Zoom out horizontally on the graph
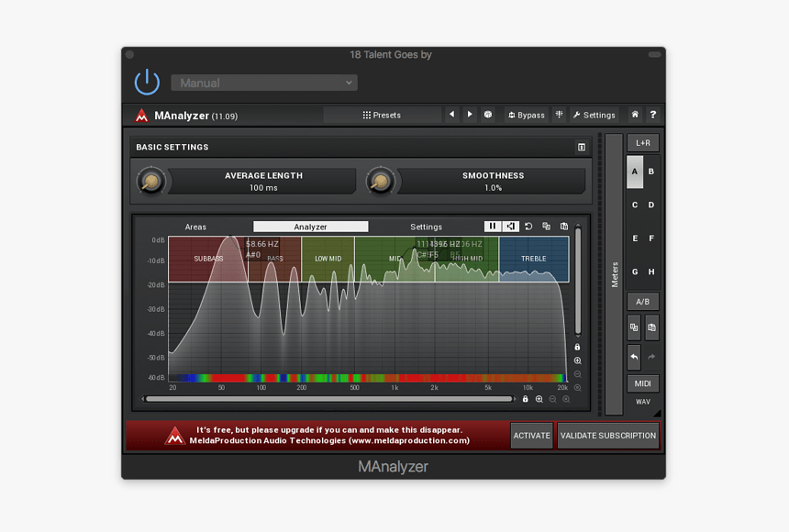The width and height of the screenshot is (789, 532). (552, 399)
